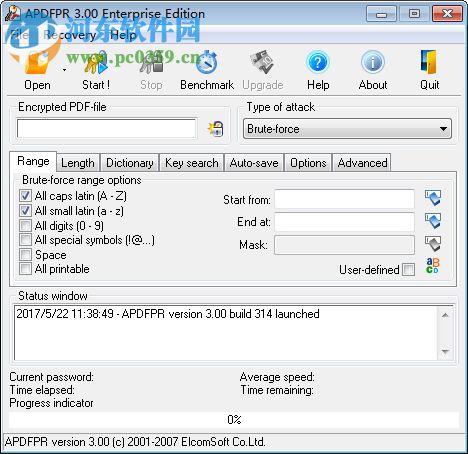Switch to the Range tab
This screenshot has height=454, width=468.
tap(33, 161)
